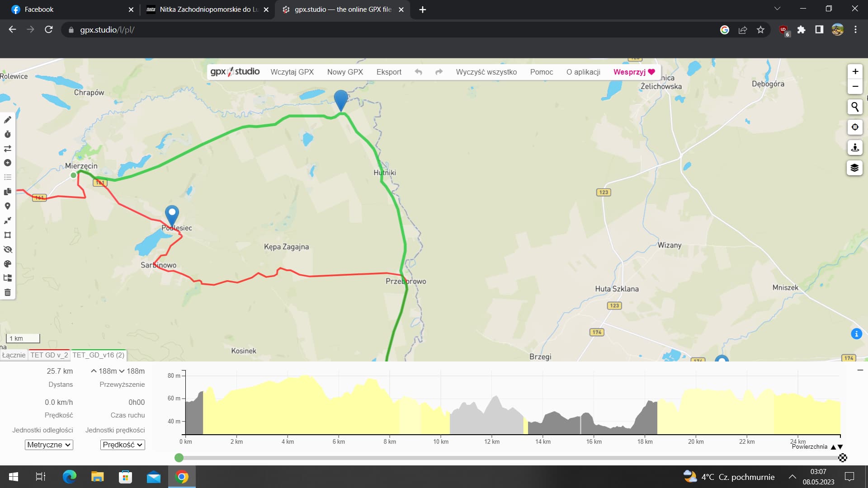868x488 pixels.
Task: Open the Prędkość speed units dropdown
Action: click(x=123, y=445)
